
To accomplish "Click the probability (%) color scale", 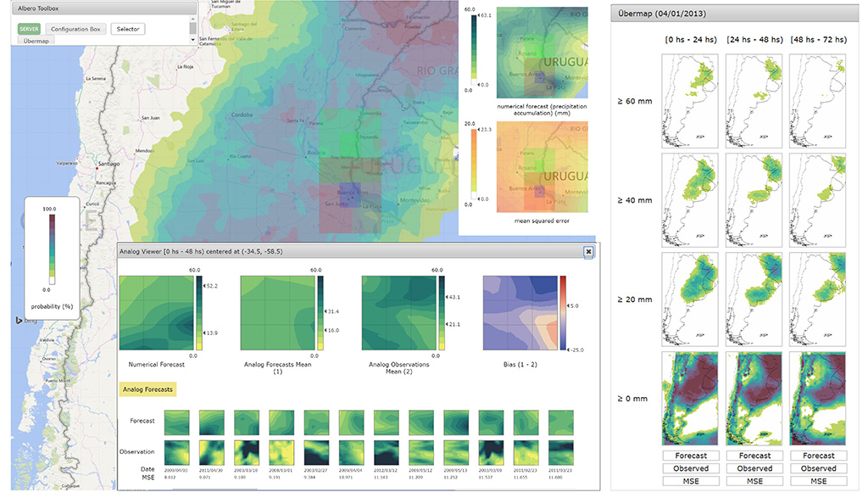I will tap(51, 250).
